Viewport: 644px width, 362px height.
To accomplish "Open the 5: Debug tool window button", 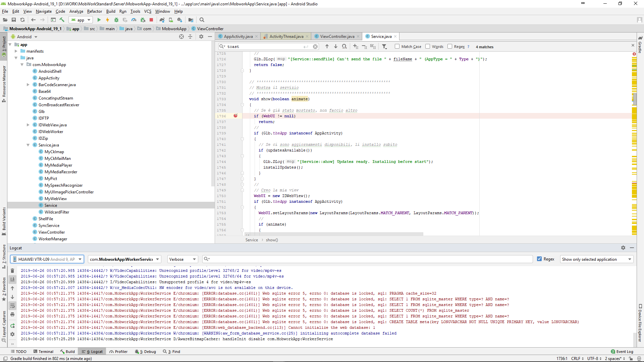I will pos(145,352).
